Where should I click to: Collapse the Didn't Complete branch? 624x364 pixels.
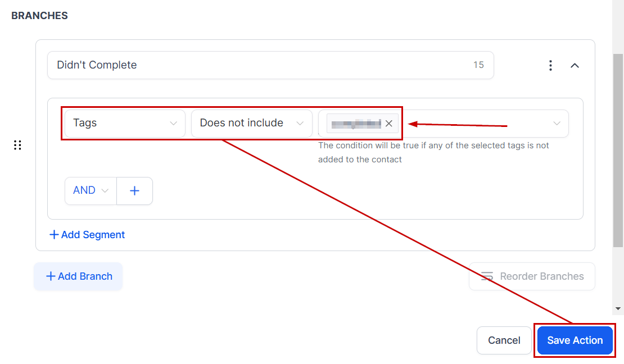pyautogui.click(x=575, y=66)
